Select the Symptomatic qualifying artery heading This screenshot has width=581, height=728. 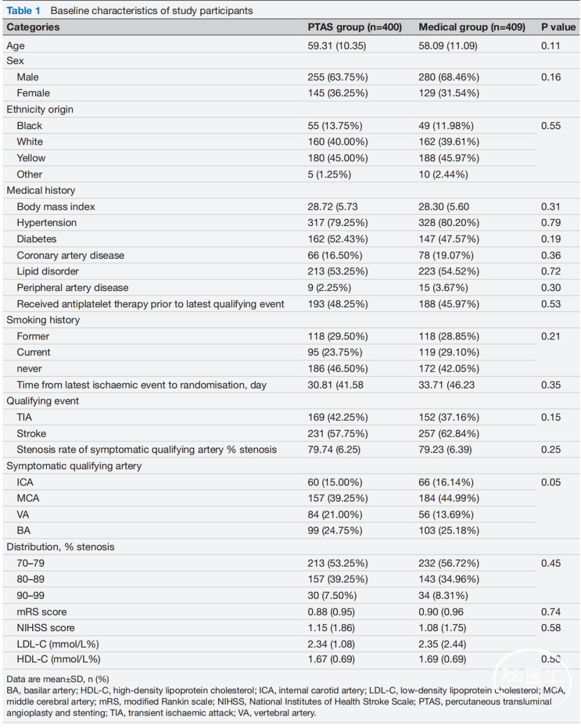[74, 466]
